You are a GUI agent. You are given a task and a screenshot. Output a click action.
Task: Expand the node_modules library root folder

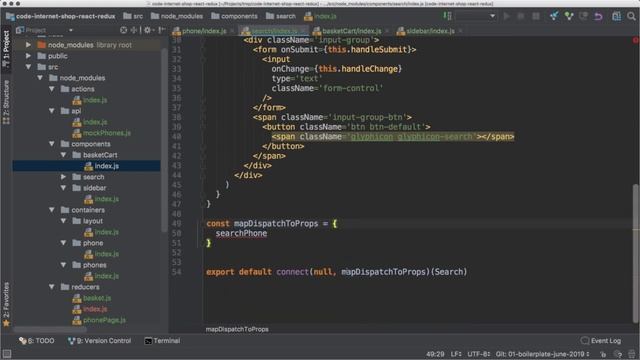pos(28,45)
